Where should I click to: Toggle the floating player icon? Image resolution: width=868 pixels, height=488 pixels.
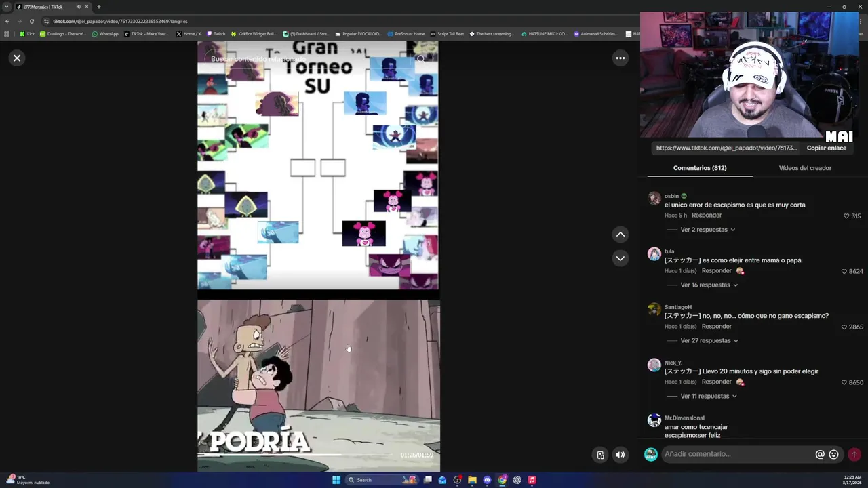600,455
